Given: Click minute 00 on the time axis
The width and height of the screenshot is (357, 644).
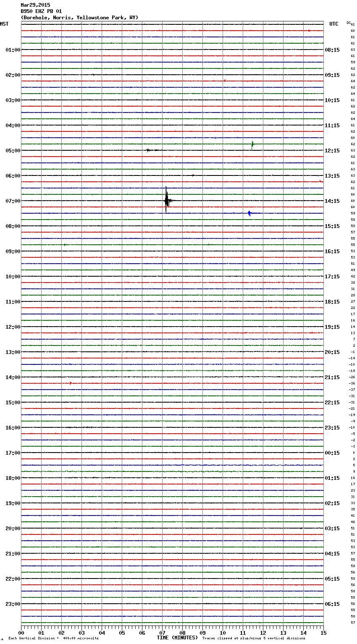Looking at the screenshot, I should click(x=21, y=633).
